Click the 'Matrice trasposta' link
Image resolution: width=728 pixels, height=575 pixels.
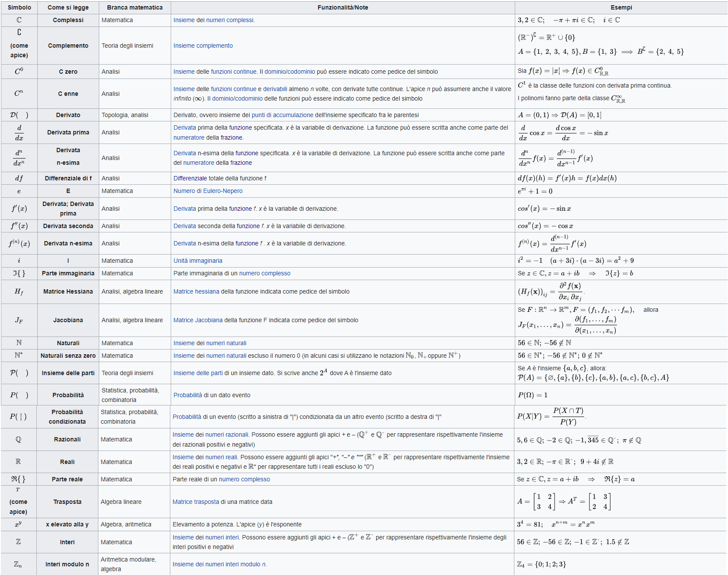tap(196, 502)
